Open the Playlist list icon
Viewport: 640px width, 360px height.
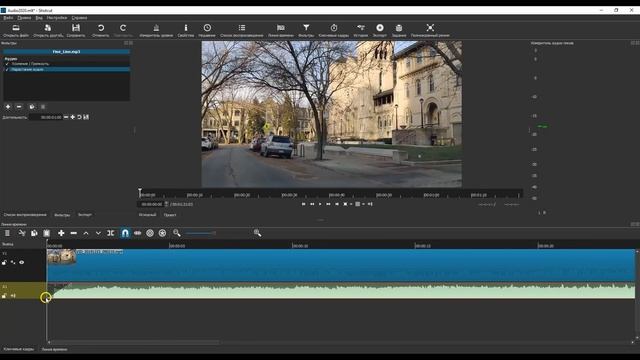point(242,28)
